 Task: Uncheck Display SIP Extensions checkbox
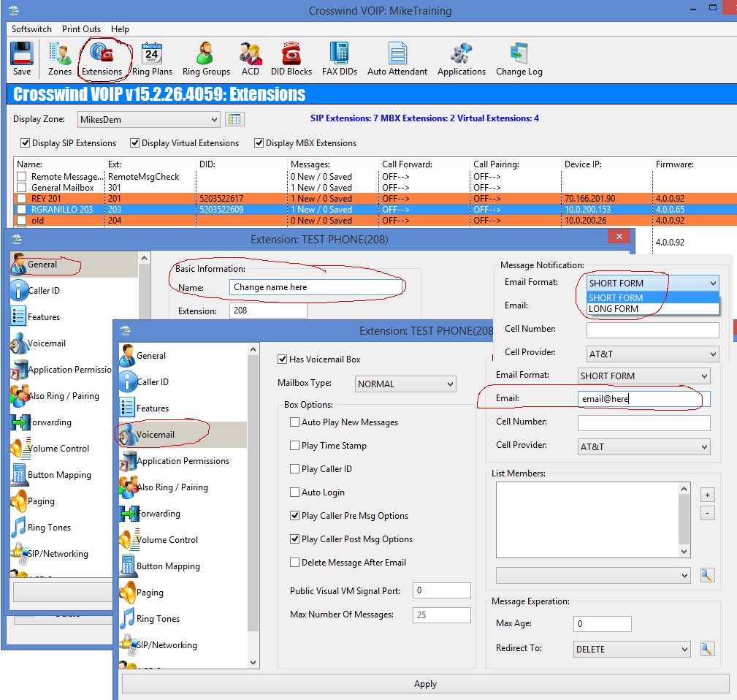tap(26, 143)
